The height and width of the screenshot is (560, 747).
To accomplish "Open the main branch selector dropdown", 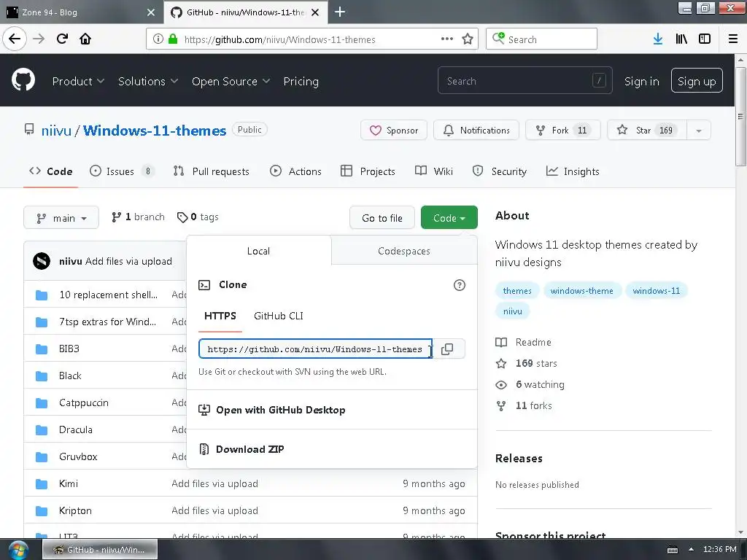I will 61,217.
